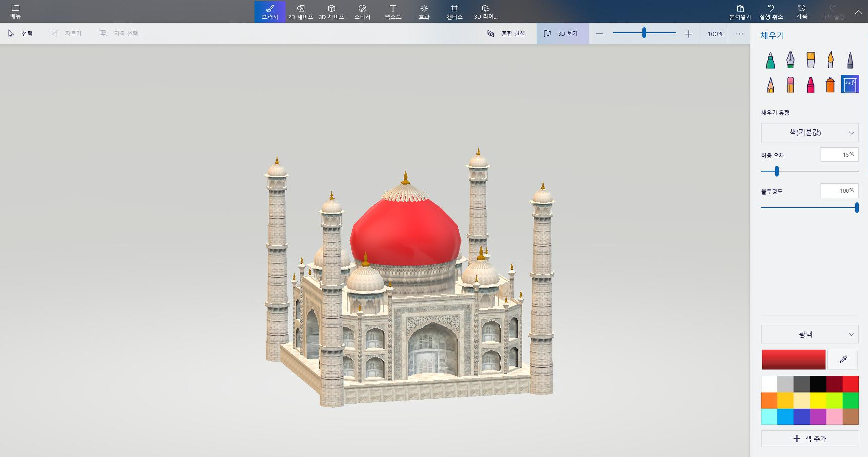The height and width of the screenshot is (457, 868).
Task: Select the 브러시 tab
Action: pos(270,11)
